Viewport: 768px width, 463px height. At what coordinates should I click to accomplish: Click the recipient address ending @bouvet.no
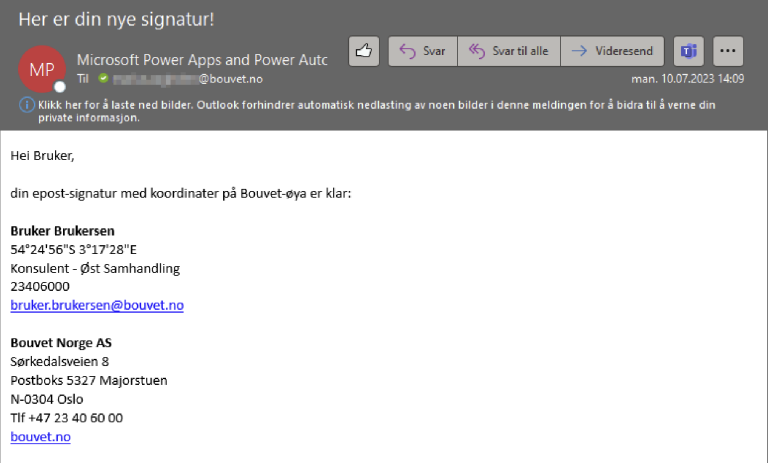pos(188,79)
